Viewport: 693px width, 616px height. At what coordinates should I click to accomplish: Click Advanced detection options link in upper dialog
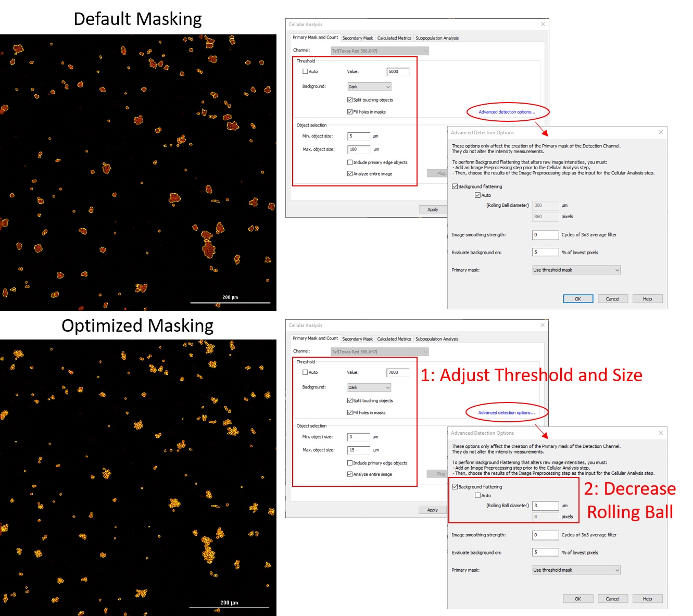pos(507,112)
